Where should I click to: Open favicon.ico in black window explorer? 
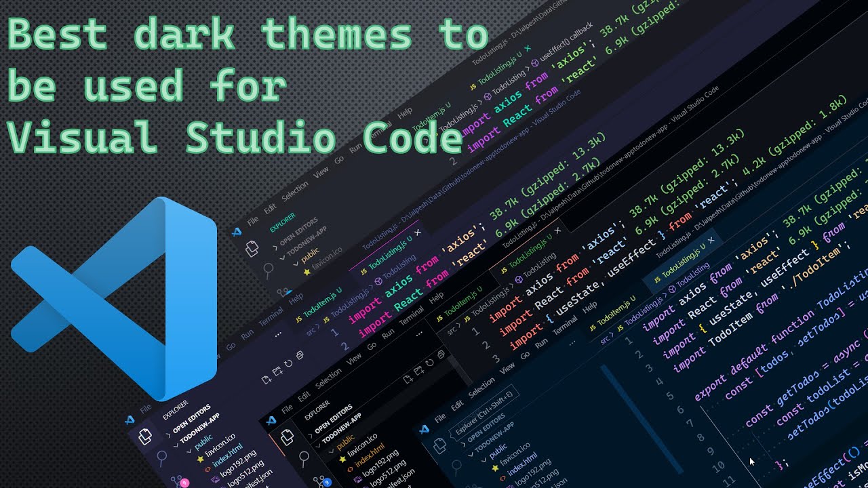click(362, 445)
